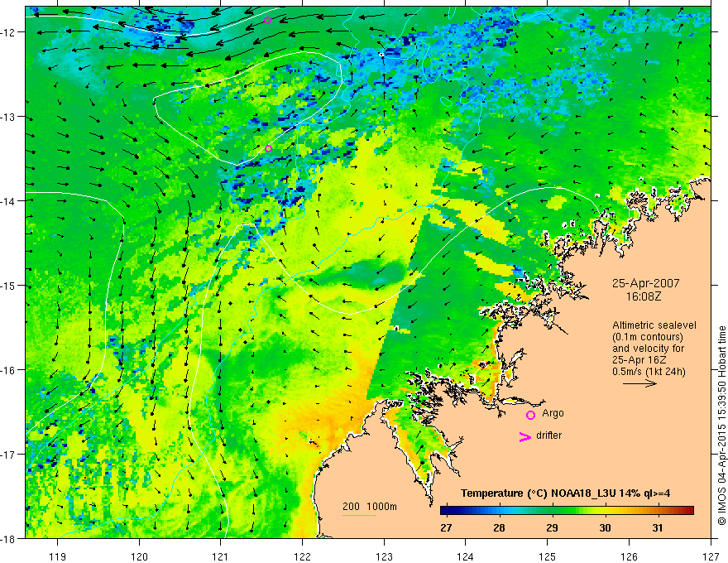This screenshot has height=563, width=728.
Task: Click the Argo float marker near latitude -12
Action: [267, 20]
